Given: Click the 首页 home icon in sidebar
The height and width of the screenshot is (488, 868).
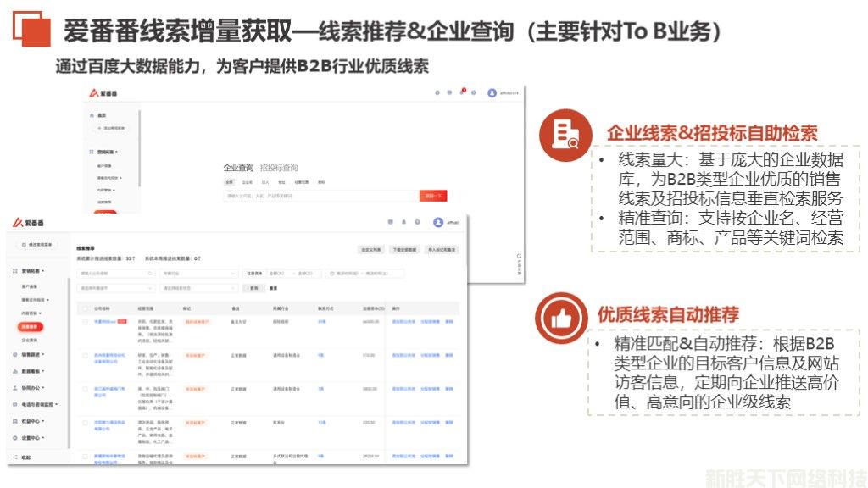Looking at the screenshot, I should click(92, 114).
